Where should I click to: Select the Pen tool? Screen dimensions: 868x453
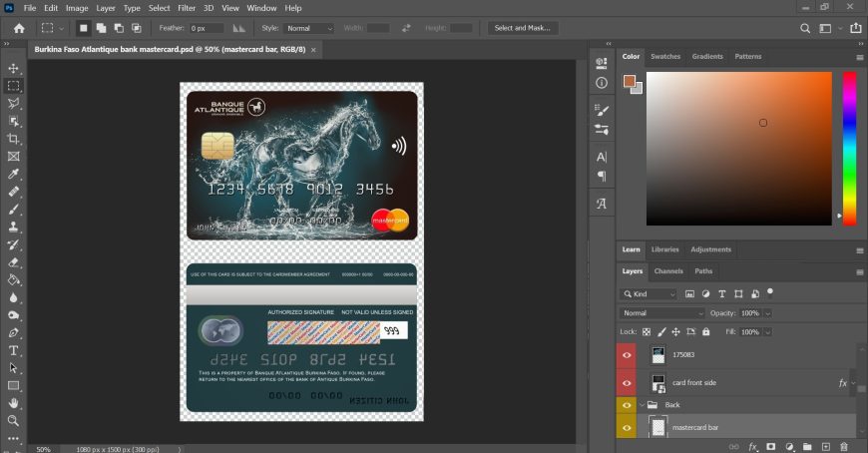(x=13, y=333)
